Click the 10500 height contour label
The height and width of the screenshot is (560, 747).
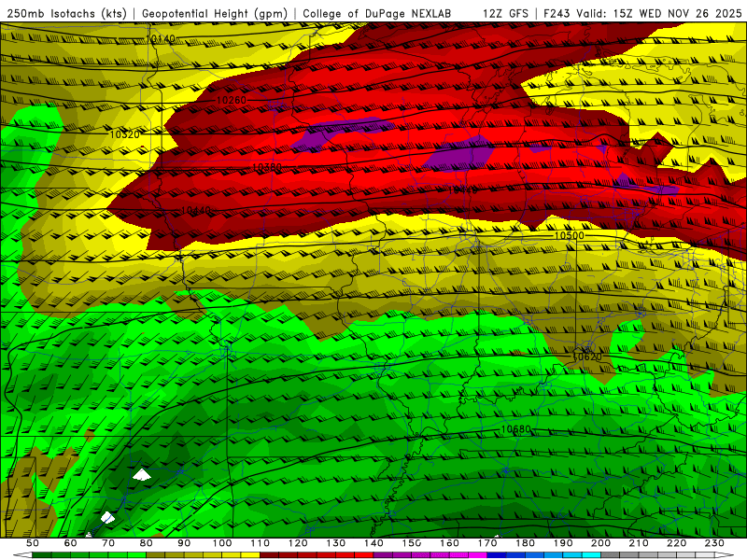pos(570,236)
